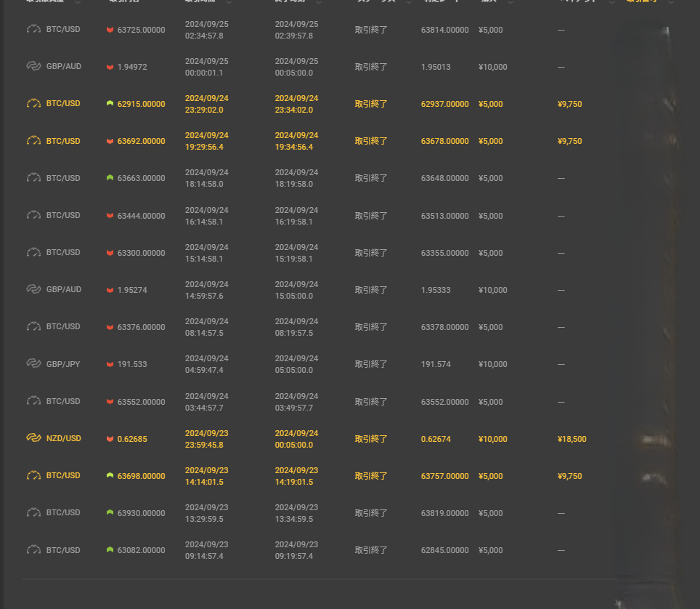Image resolution: width=700 pixels, height=609 pixels.
Task: Click start time 2024/09/24 23:29:02.0
Action: coord(206,104)
